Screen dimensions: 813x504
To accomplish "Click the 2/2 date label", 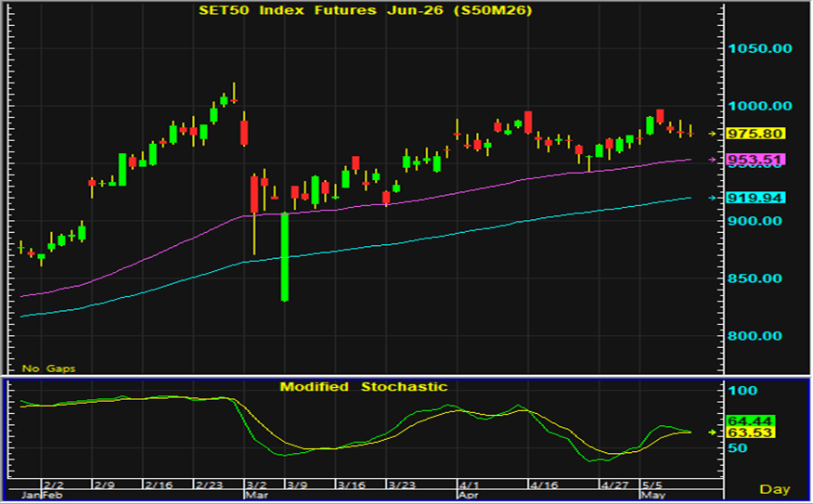I will click(55, 485).
